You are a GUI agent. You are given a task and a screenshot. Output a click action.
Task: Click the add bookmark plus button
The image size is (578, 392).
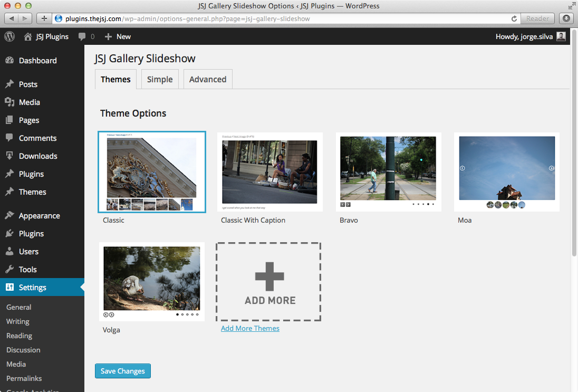(x=44, y=18)
